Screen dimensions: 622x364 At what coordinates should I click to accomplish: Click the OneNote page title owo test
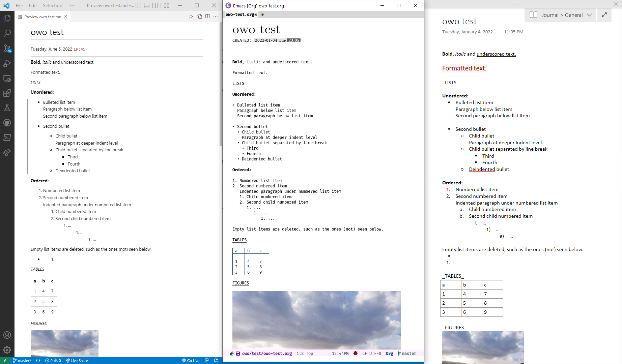pyautogui.click(x=459, y=22)
